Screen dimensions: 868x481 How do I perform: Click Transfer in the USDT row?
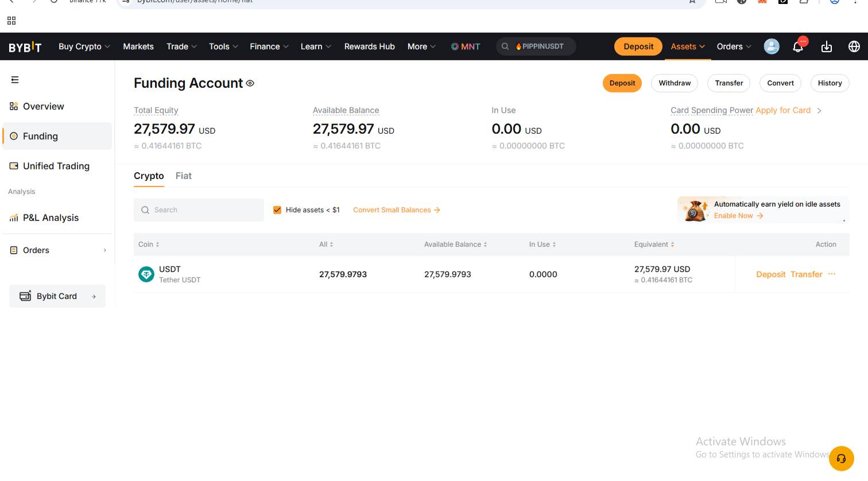click(x=806, y=274)
